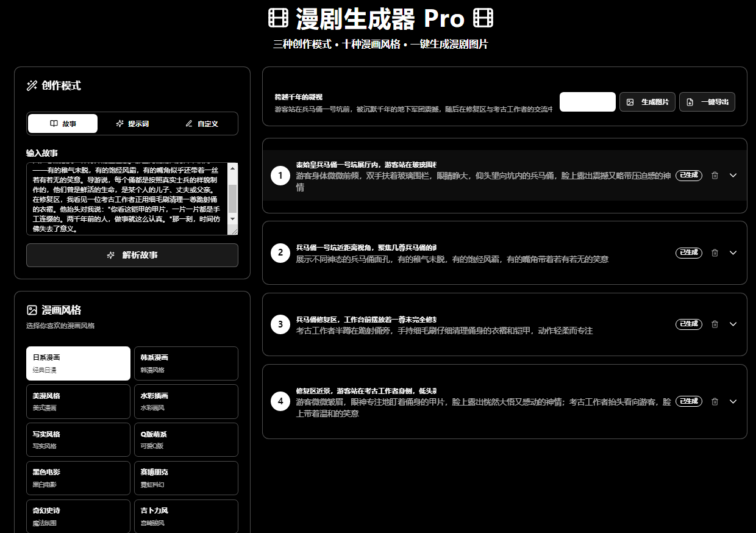
Task: Click the 漫画风格 panel icon
Action: (x=32, y=310)
